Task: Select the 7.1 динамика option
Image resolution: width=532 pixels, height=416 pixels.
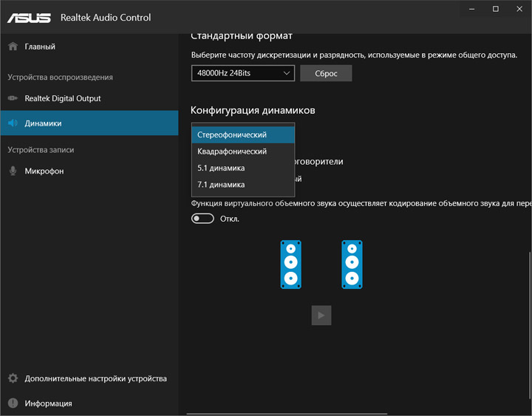Action: pos(242,185)
